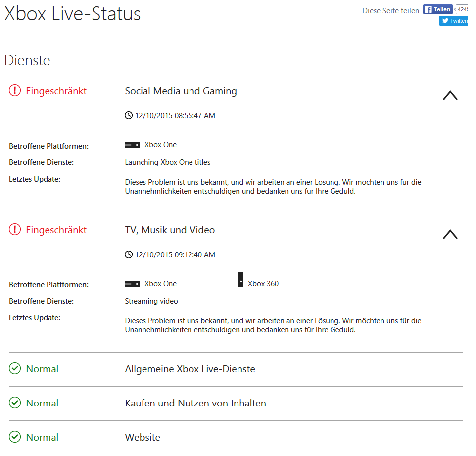Click the Xbox One console icon under TV, Musik
The image size is (476, 456).
(132, 284)
